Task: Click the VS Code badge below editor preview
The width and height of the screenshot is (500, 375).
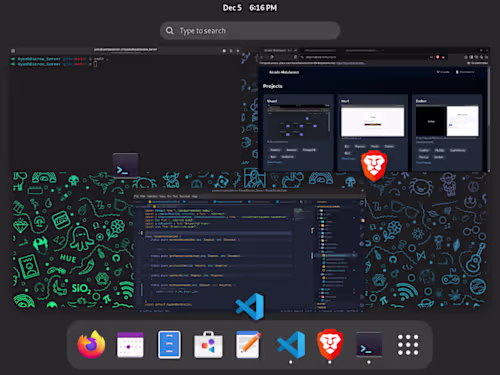Action: point(250,306)
